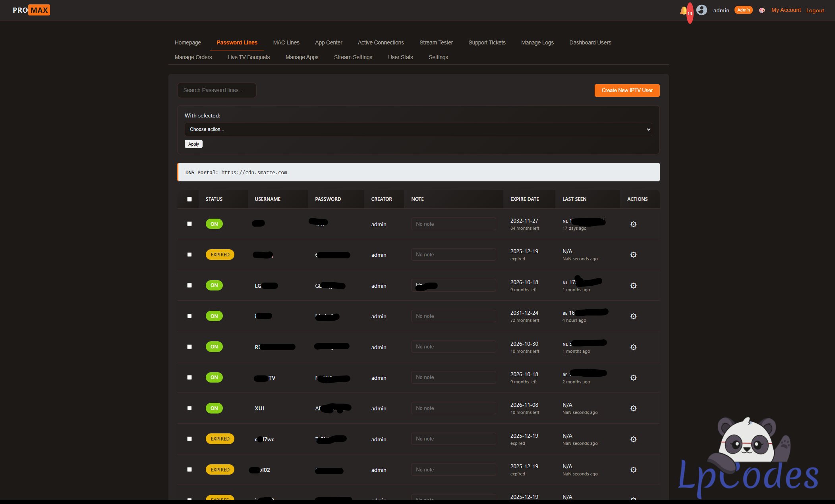
Task: Open actions gear for 2032-11-27 line
Action: (633, 224)
